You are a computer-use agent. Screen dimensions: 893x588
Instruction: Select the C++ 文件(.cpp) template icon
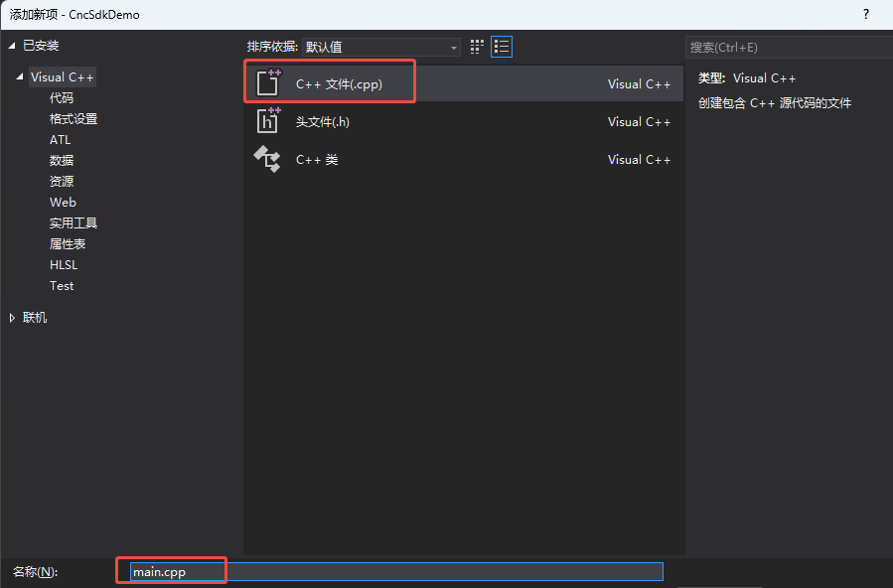268,83
